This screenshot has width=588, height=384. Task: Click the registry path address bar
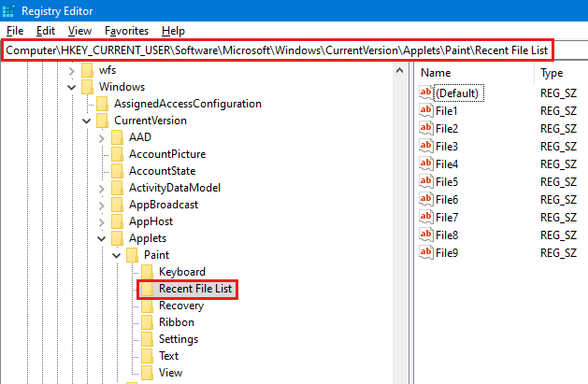[277, 50]
